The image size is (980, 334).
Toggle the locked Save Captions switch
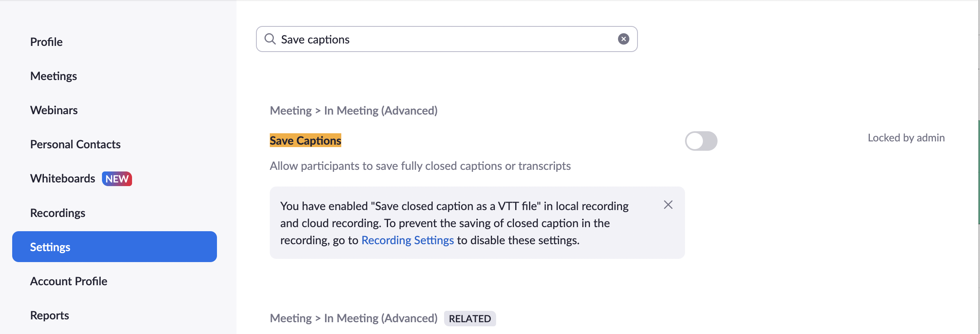[702, 141]
